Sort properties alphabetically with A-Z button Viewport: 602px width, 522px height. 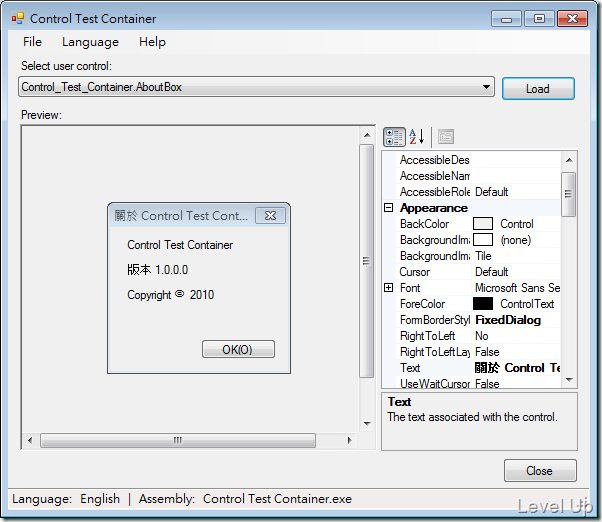pos(417,137)
